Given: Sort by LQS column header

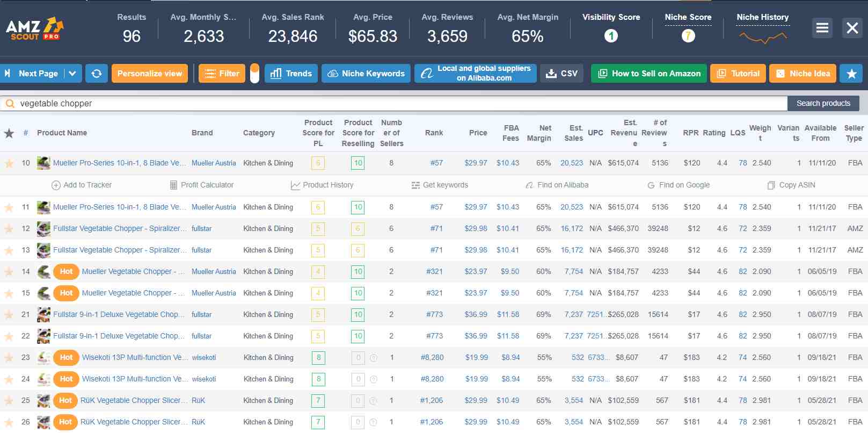Looking at the screenshot, I should 738,133.
